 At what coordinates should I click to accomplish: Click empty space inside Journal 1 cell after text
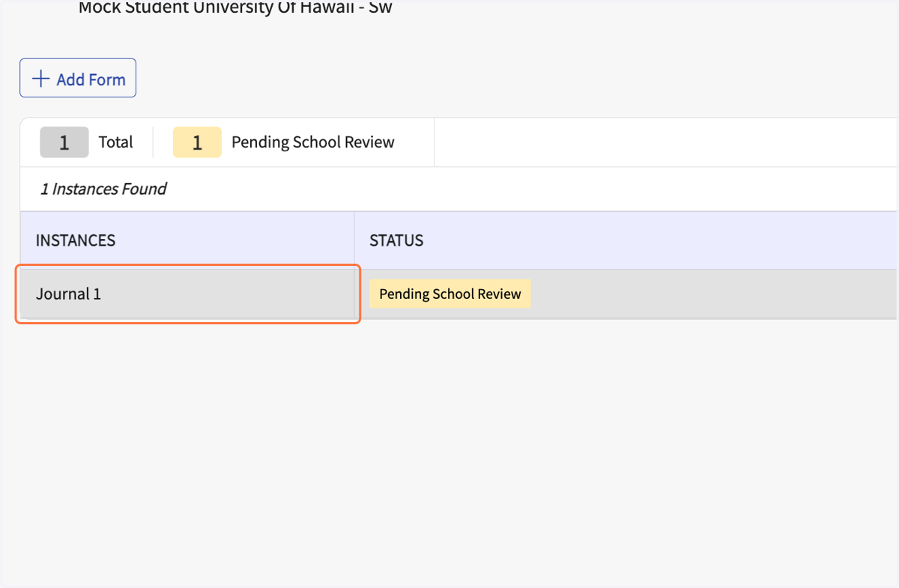point(225,294)
